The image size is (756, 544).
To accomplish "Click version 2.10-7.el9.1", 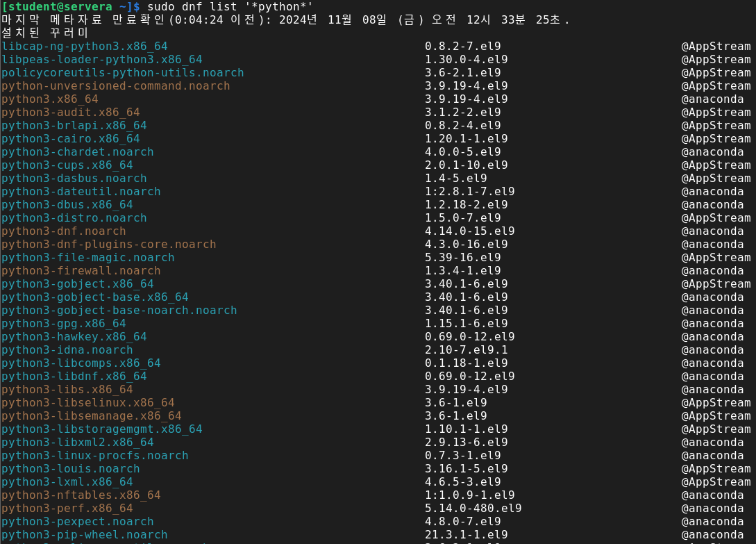I will (x=467, y=350).
